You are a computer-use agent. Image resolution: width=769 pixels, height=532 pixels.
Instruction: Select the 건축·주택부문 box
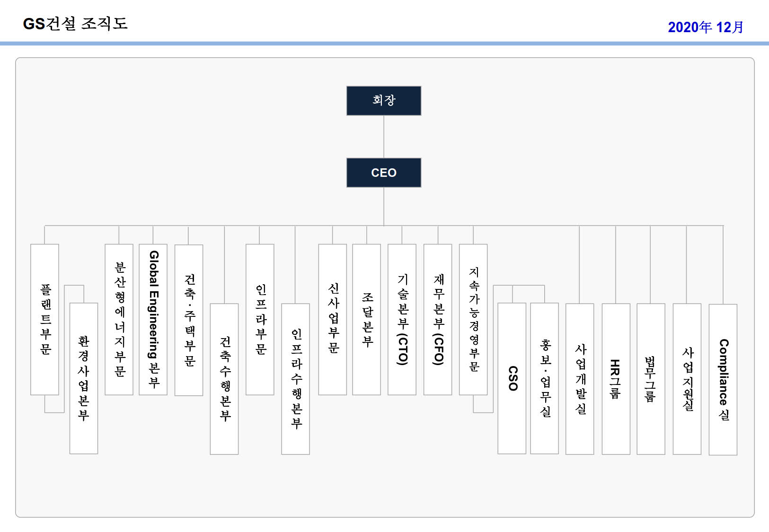[x=189, y=320]
